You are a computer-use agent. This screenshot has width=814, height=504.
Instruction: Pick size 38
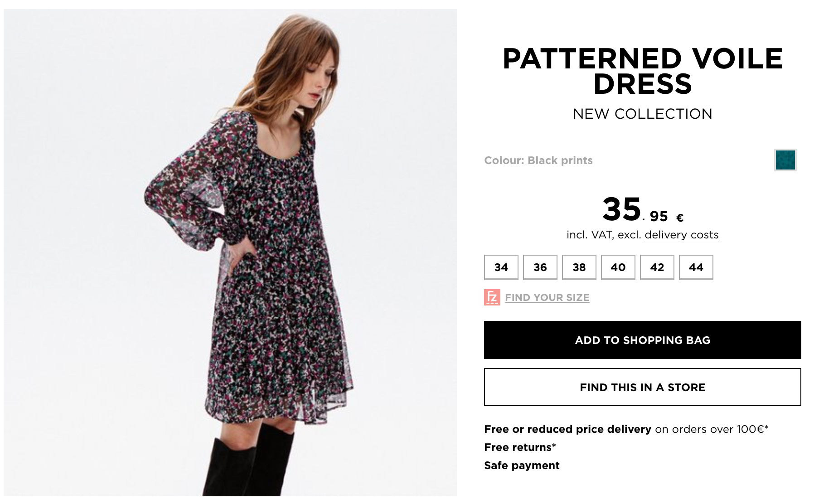(579, 267)
